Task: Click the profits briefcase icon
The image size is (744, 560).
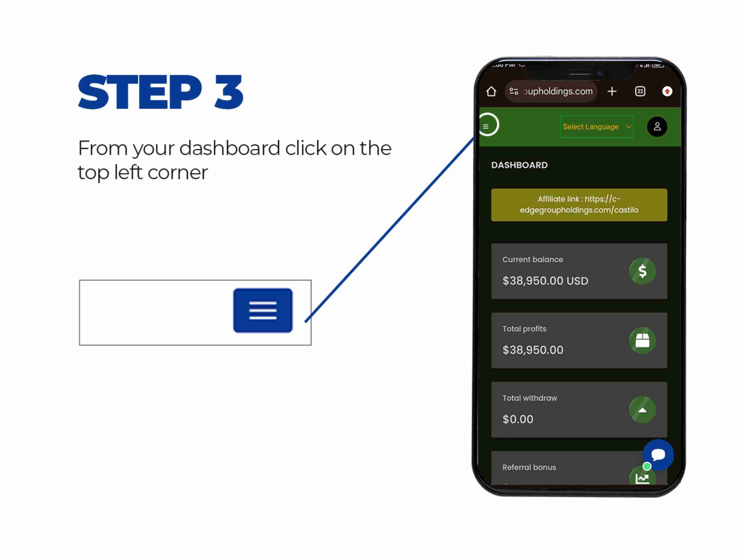Action: coord(642,340)
